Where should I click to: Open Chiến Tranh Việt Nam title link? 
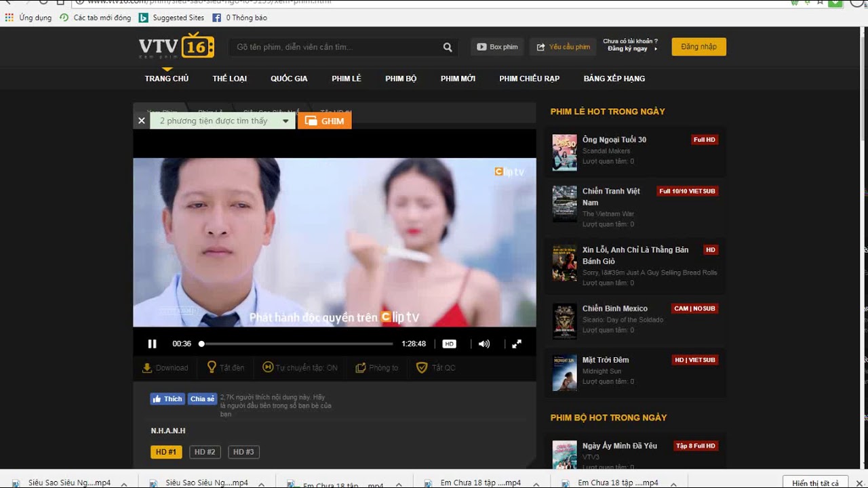[611, 197]
